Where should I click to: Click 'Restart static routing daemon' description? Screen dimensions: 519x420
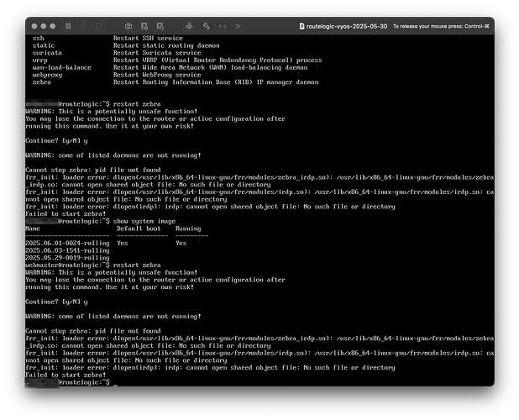[166, 45]
